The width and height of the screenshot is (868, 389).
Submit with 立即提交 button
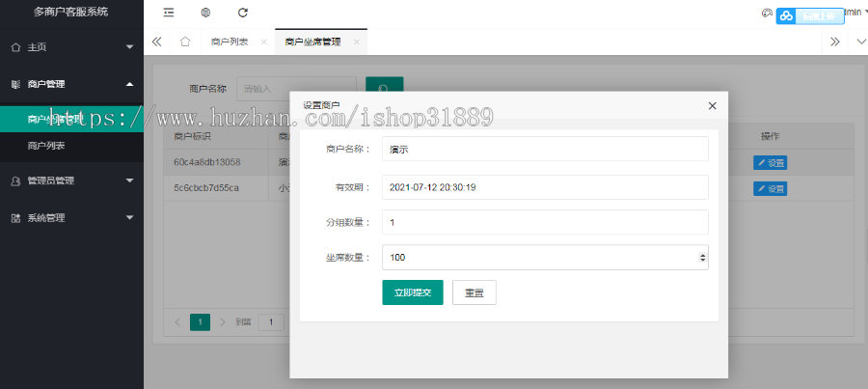(x=413, y=292)
